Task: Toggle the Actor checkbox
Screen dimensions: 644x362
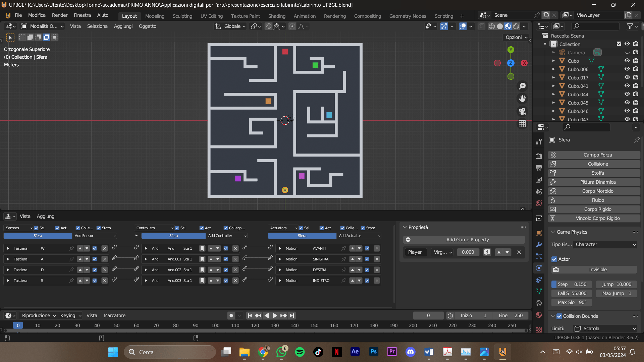Action: click(554, 259)
